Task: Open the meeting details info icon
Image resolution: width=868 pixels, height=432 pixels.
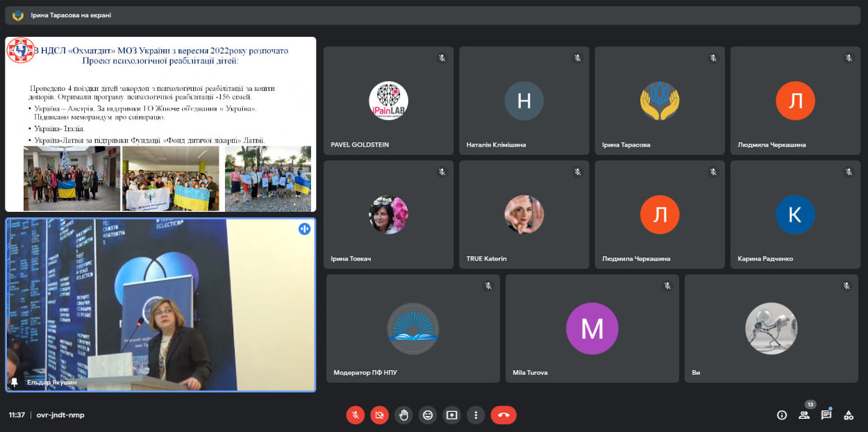Action: click(x=782, y=415)
